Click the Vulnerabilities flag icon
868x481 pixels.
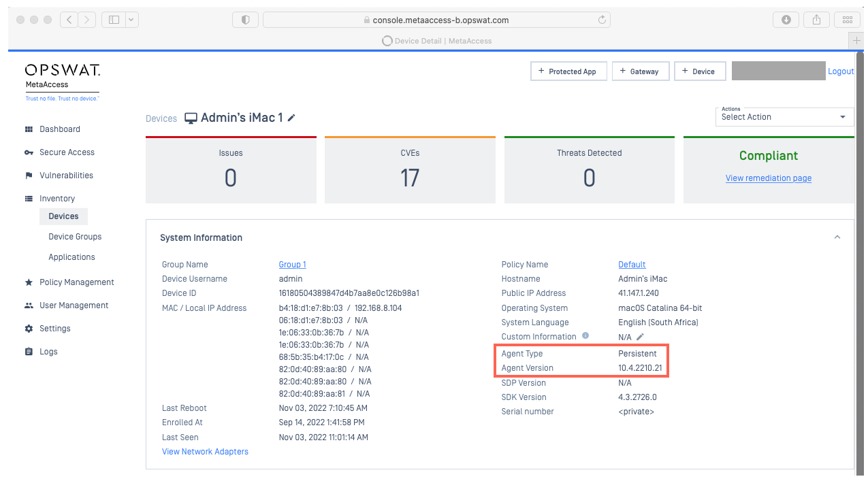pos(29,176)
